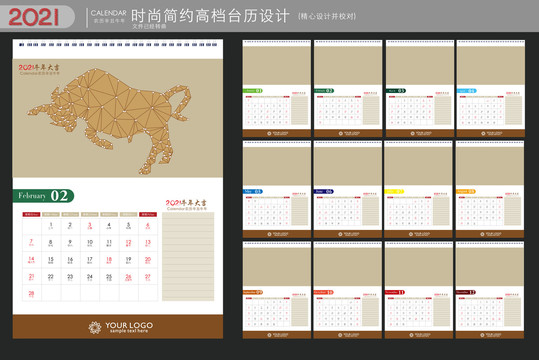Image resolution: width=539 pixels, height=360 pixels.
Task: Click the red 2021 logo in header
Action: click(x=33, y=17)
